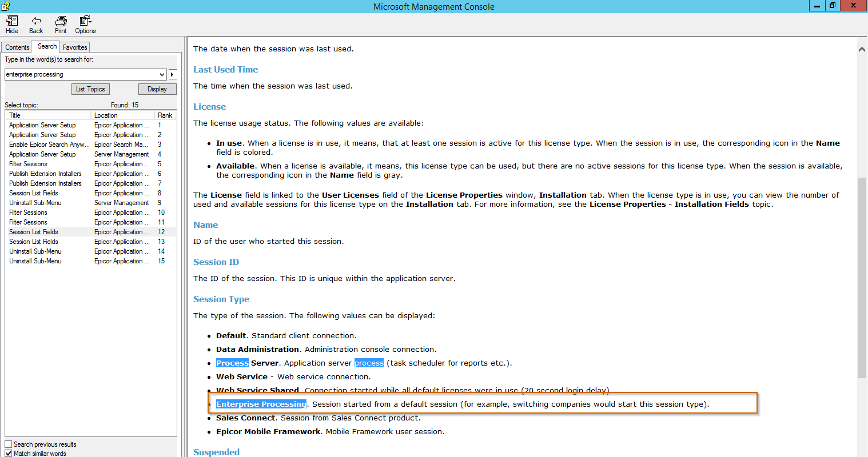Sort results by Location column header
The height and width of the screenshot is (457, 868).
[x=122, y=115]
